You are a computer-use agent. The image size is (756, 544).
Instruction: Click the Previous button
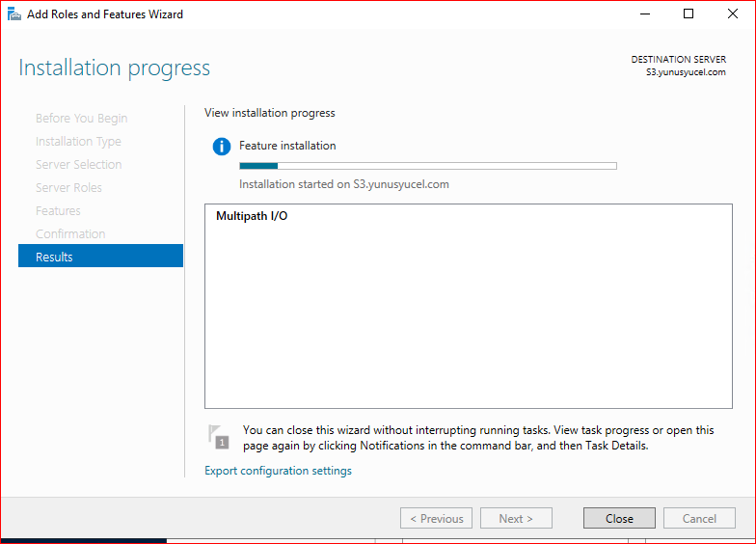point(436,518)
